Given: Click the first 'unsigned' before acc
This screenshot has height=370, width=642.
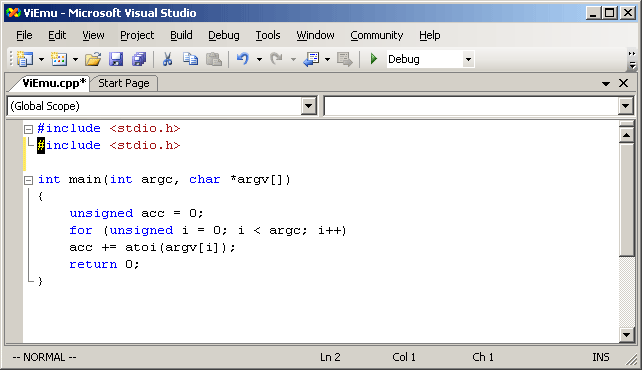Looking at the screenshot, I should (101, 213).
